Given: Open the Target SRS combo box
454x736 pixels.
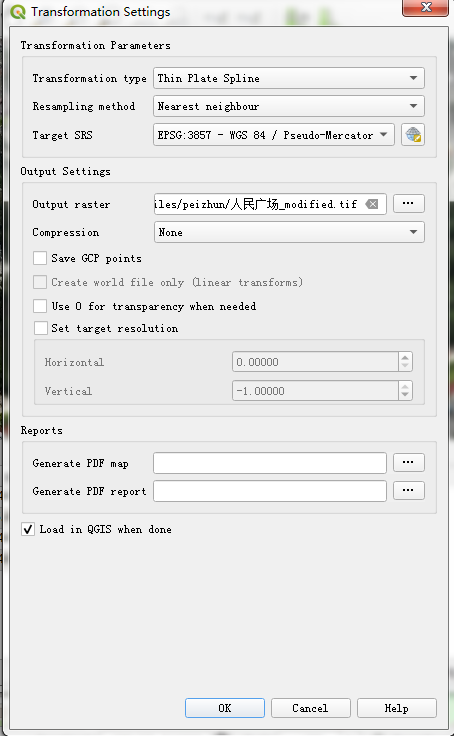Looking at the screenshot, I should (274, 135).
